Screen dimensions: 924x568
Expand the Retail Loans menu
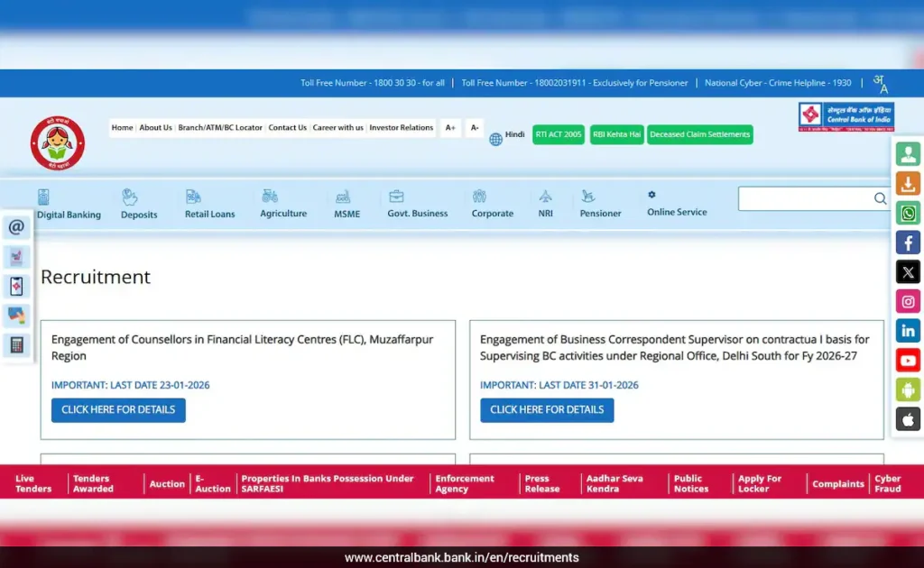(x=209, y=205)
